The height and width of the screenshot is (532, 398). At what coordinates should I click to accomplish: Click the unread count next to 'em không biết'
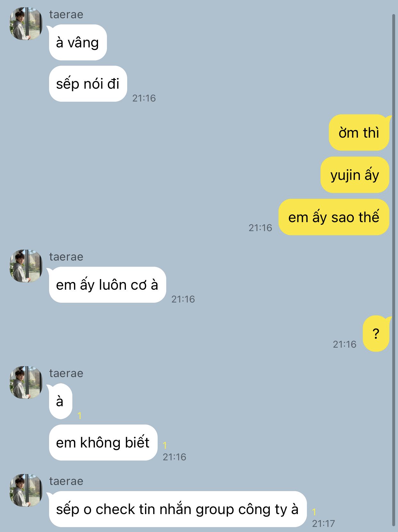[165, 445]
